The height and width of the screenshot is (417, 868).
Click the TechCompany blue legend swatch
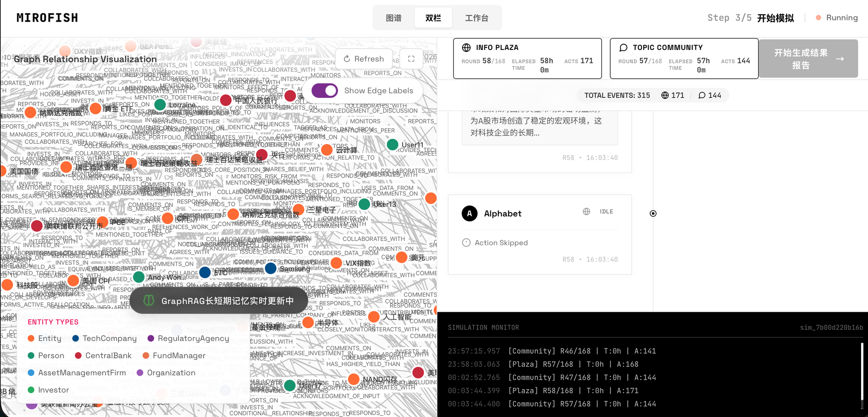(76, 338)
